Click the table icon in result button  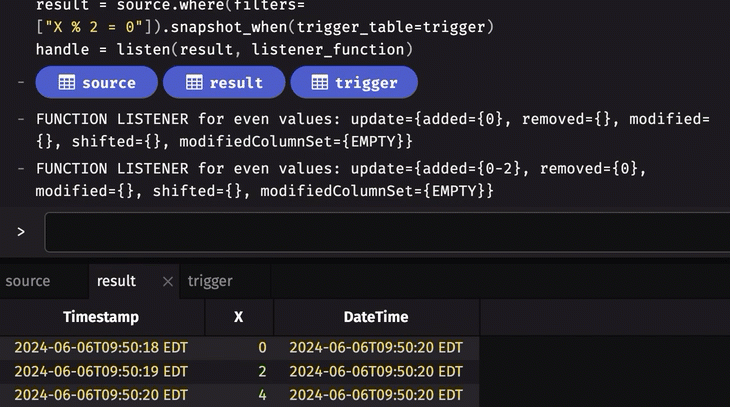click(194, 83)
